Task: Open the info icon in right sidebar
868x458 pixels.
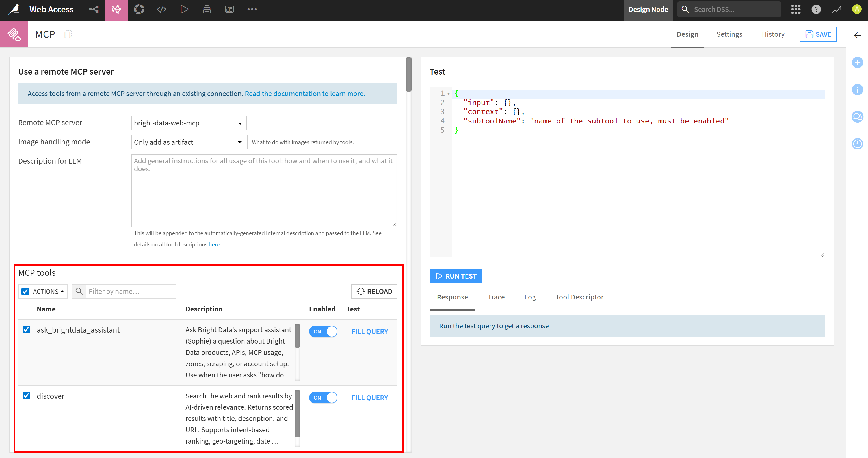Action: [857, 90]
